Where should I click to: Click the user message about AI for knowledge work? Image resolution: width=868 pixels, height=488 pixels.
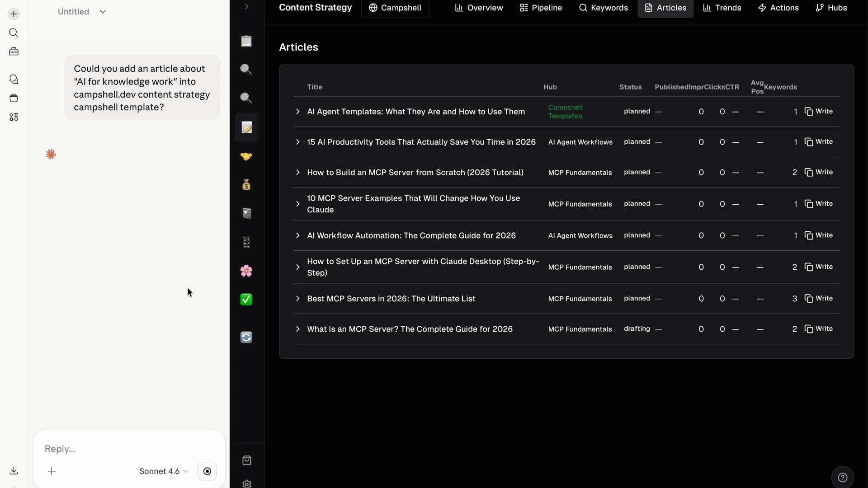tap(142, 88)
